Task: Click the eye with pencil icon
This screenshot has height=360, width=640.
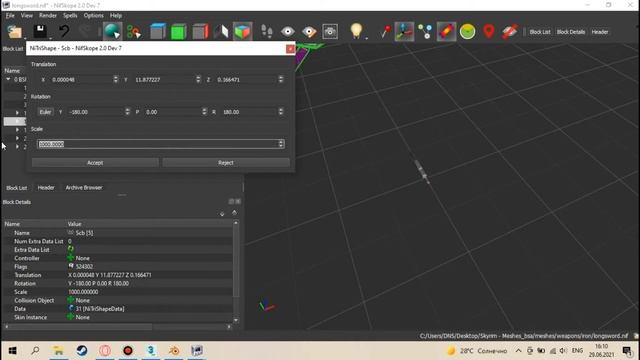Action: (x=309, y=31)
